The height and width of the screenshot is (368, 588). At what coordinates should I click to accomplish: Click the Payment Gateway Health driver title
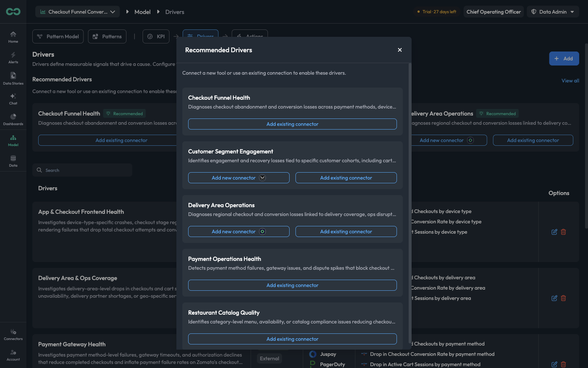tap(72, 344)
